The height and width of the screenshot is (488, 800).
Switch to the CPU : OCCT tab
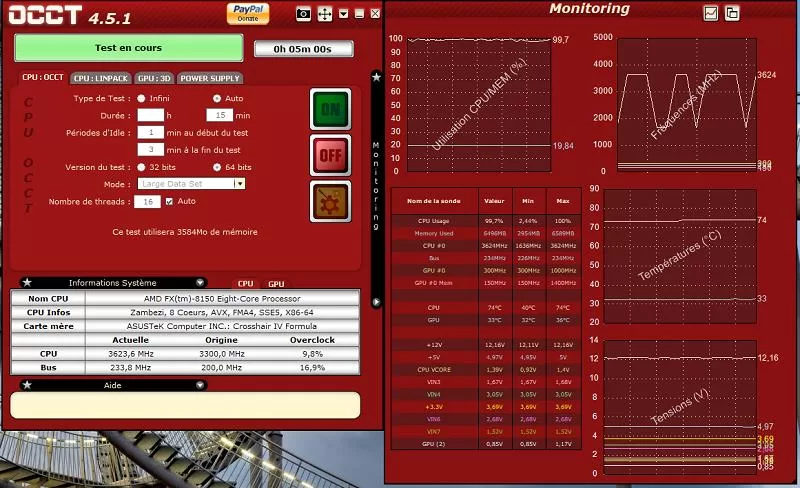42,77
